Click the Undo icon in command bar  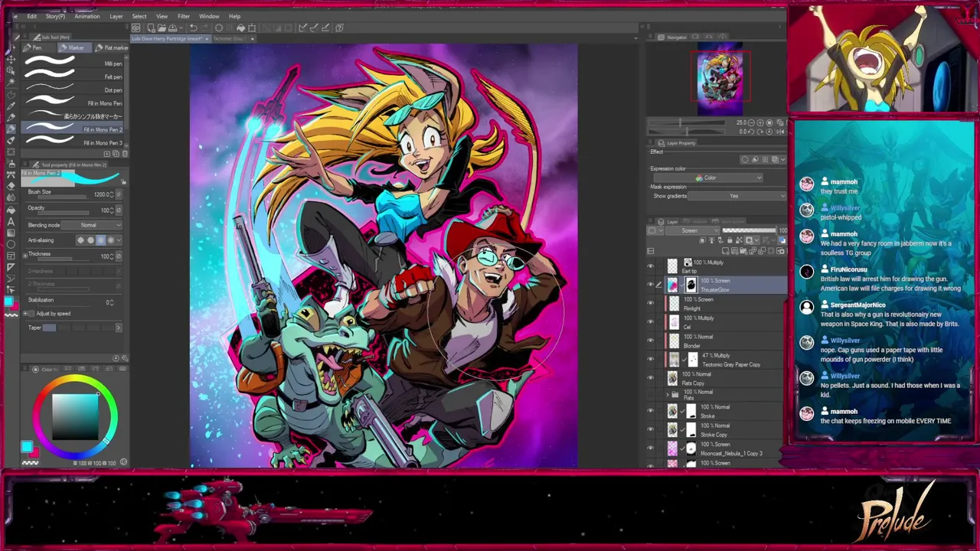click(x=193, y=28)
